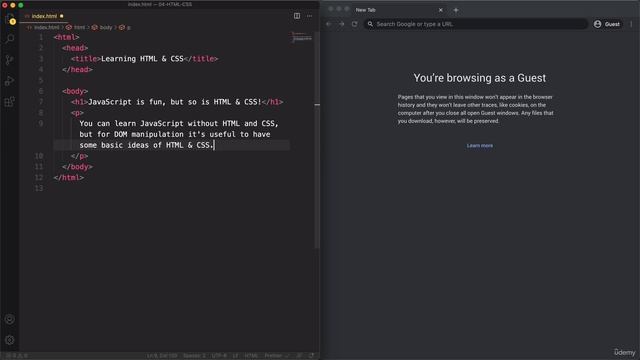The width and height of the screenshot is (640, 360).
Task: Click the code minimap preview
Action: 302,37
